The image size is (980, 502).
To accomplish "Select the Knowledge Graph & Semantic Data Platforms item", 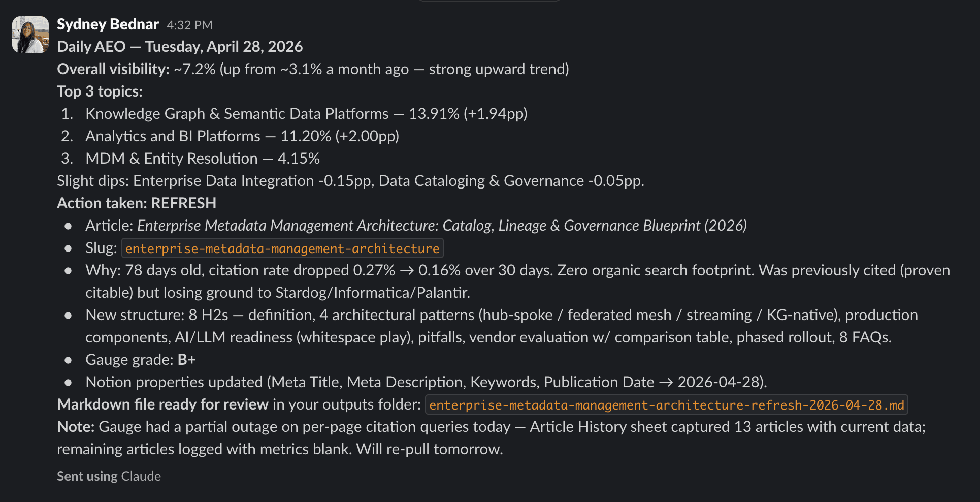I will click(306, 114).
